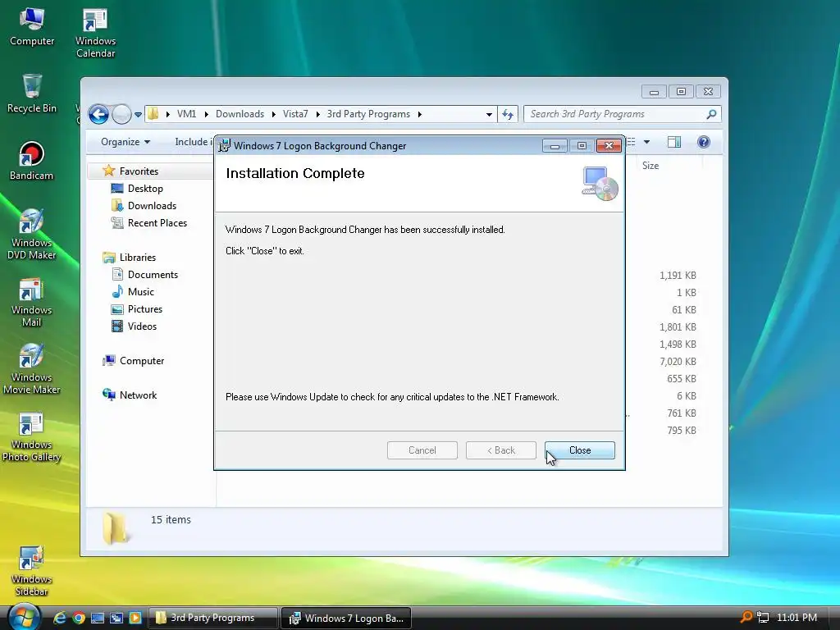Launch Google Chrome from quick launch

[x=79, y=618]
